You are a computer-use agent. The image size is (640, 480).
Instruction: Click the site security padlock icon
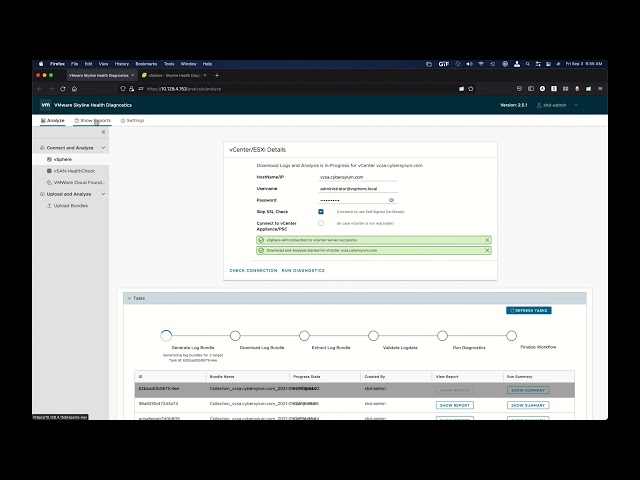pos(131,89)
